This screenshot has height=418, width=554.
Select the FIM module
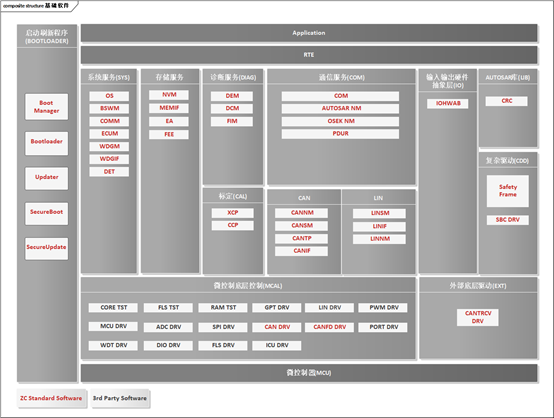(232, 121)
